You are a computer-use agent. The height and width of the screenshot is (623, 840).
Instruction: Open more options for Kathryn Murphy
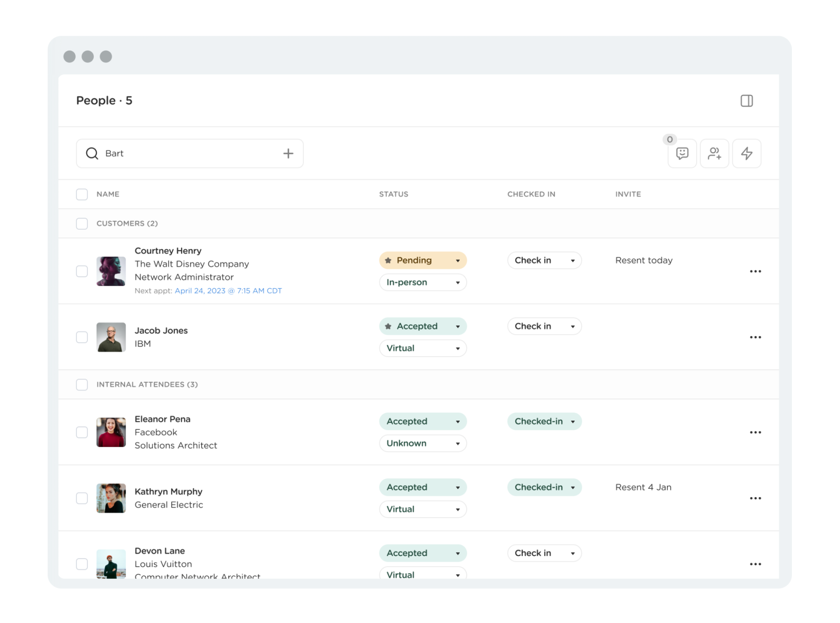click(755, 498)
